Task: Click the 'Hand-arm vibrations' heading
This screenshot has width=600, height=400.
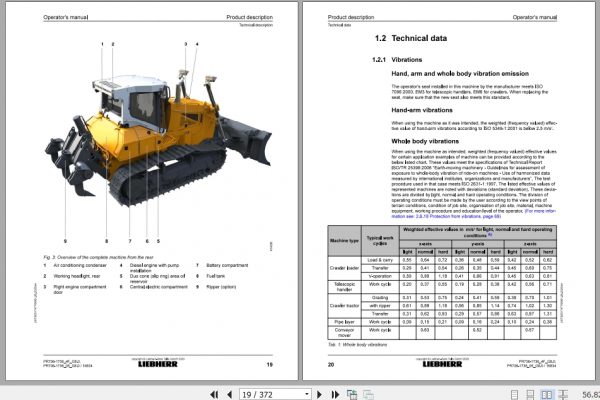Action: 422,110
